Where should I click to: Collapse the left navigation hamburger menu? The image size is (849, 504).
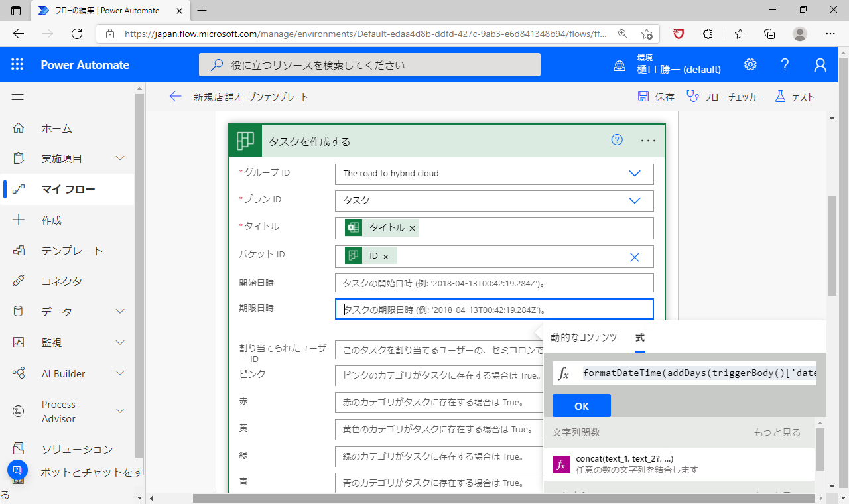(18, 97)
